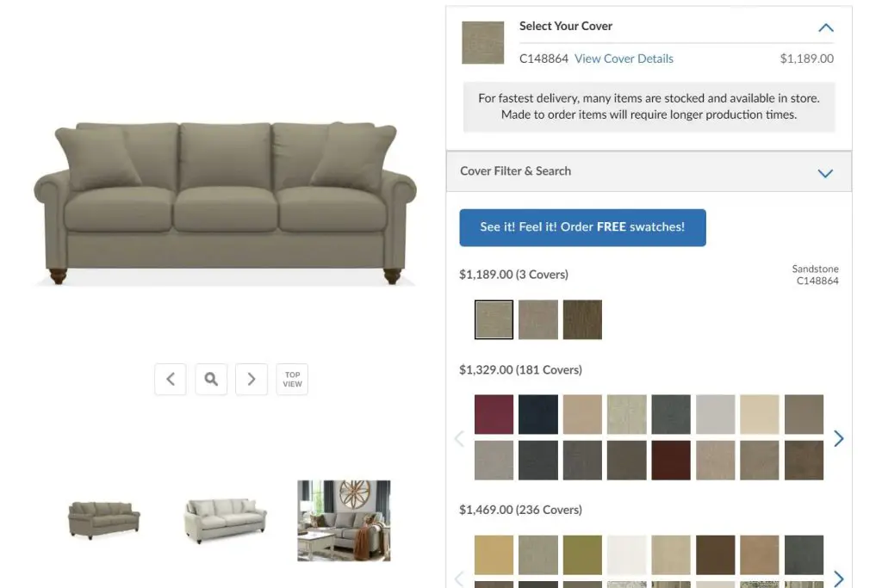Select the Top View icon
The height and width of the screenshot is (588, 882).
click(x=292, y=379)
